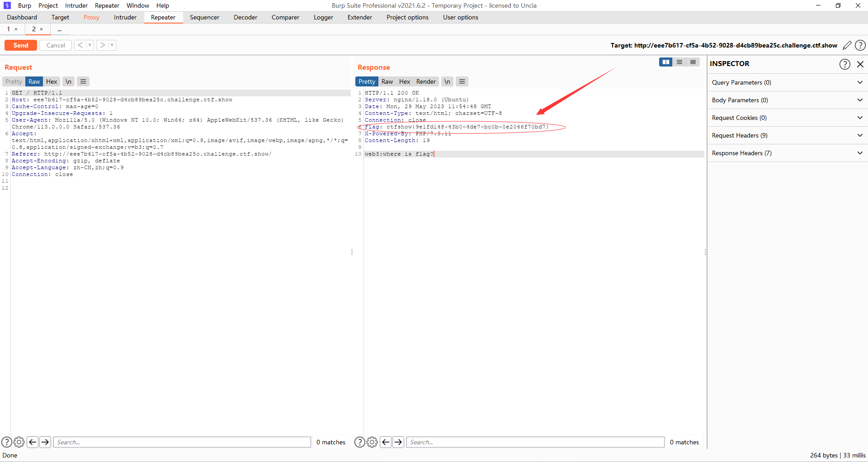Open the Window menu
The width and height of the screenshot is (868, 462).
coord(138,5)
